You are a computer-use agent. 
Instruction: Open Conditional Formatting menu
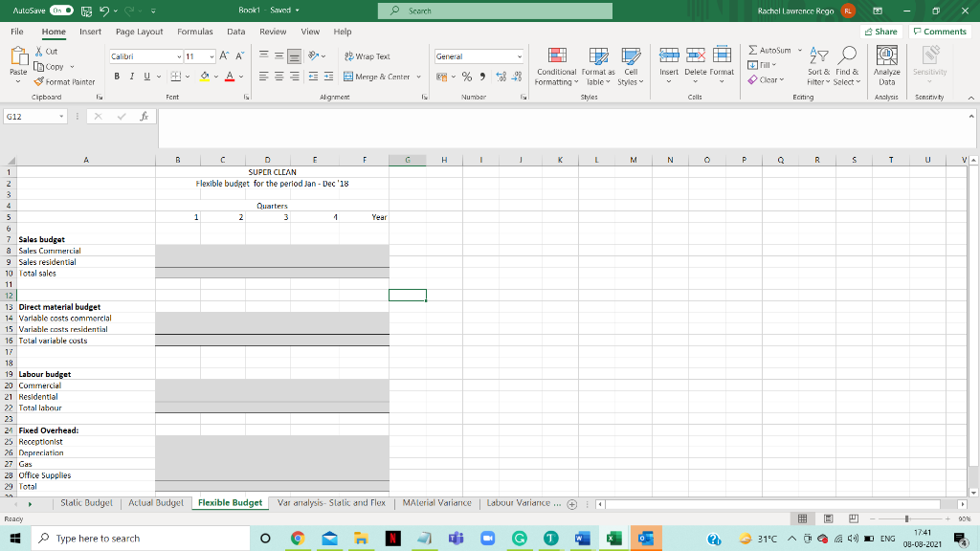click(557, 66)
